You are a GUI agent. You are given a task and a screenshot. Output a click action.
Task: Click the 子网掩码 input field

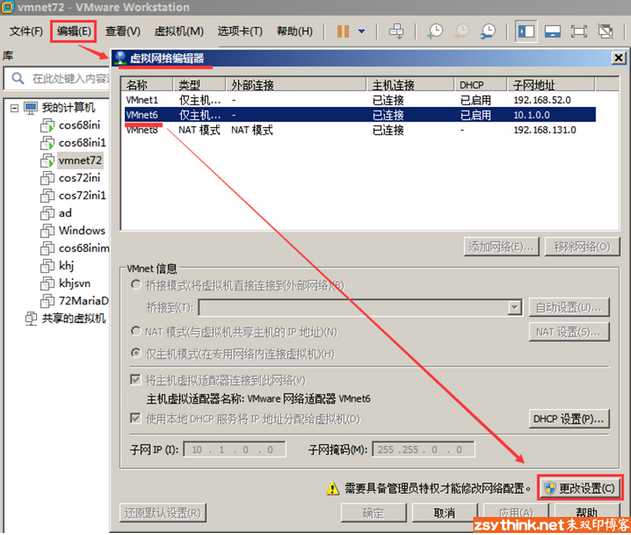(423, 450)
